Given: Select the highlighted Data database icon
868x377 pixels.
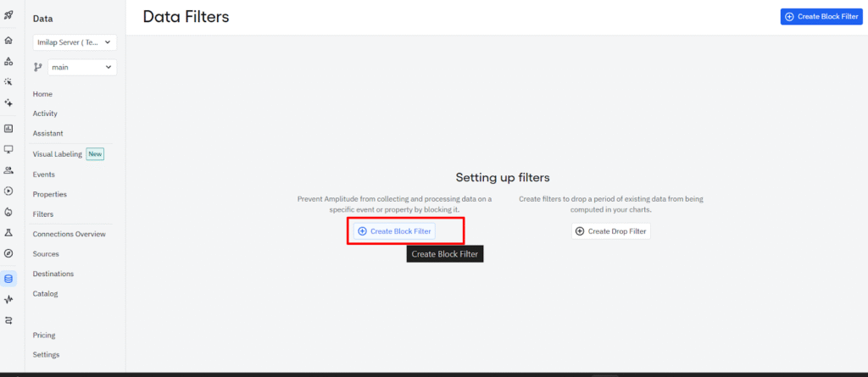Looking at the screenshot, I should 8,278.
